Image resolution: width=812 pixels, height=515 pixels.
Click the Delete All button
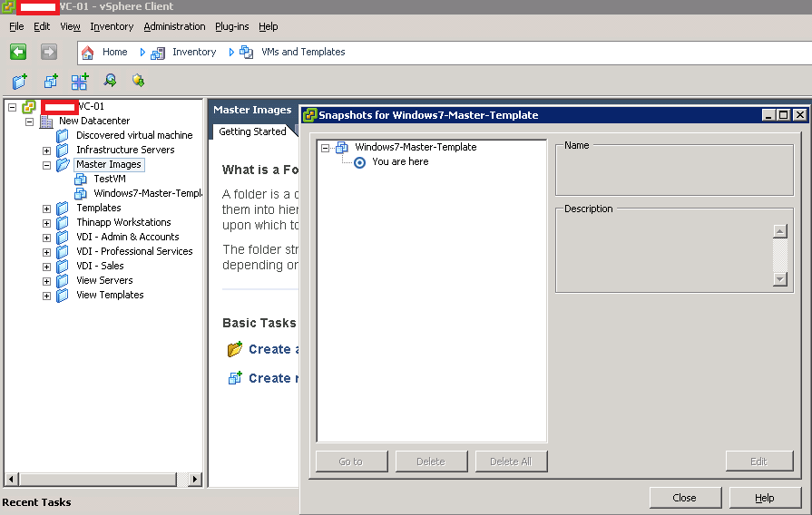coord(511,462)
